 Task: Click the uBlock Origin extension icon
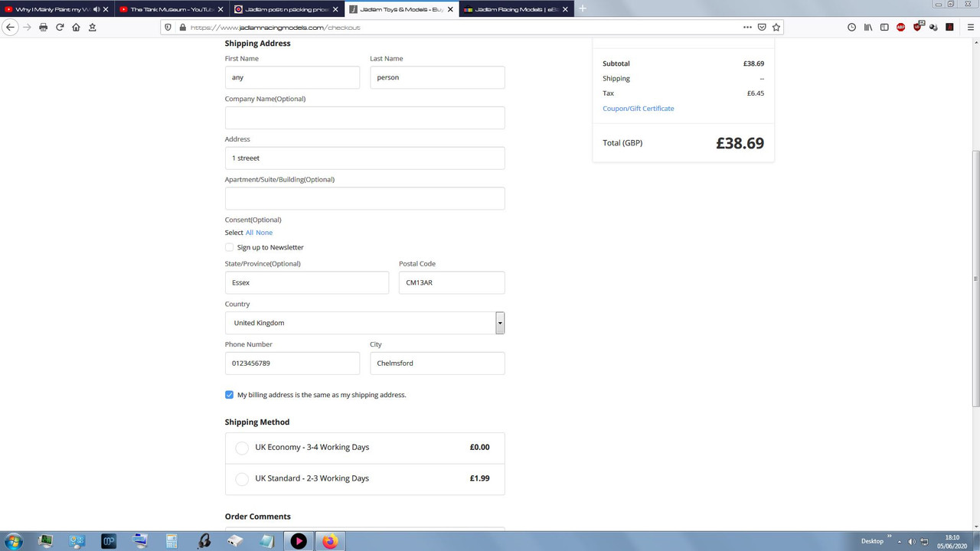pos(918,27)
